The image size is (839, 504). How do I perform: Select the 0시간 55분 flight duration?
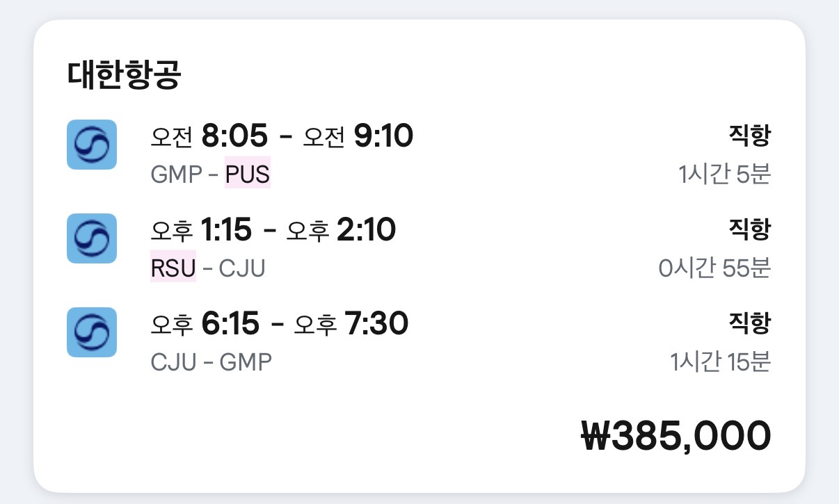coord(714,268)
